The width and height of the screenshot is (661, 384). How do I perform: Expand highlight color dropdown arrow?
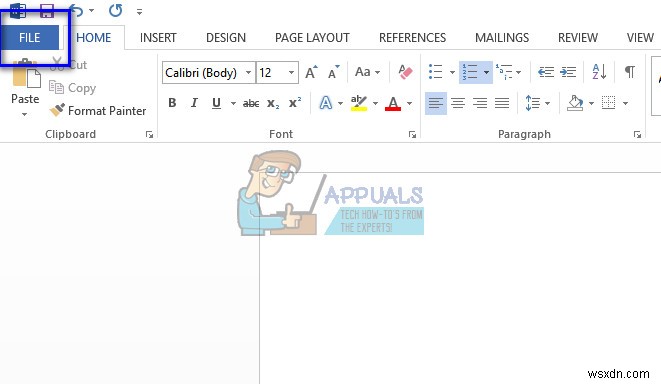point(375,103)
